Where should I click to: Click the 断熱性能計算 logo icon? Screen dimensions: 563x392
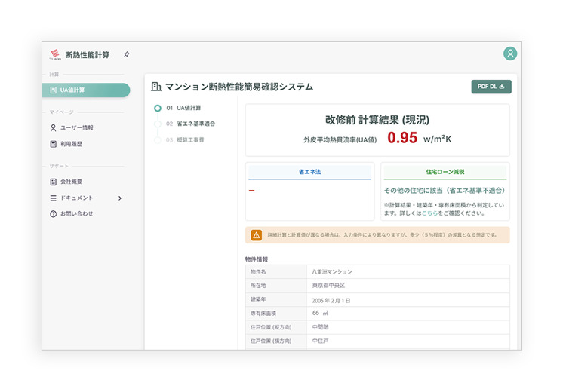(x=54, y=54)
